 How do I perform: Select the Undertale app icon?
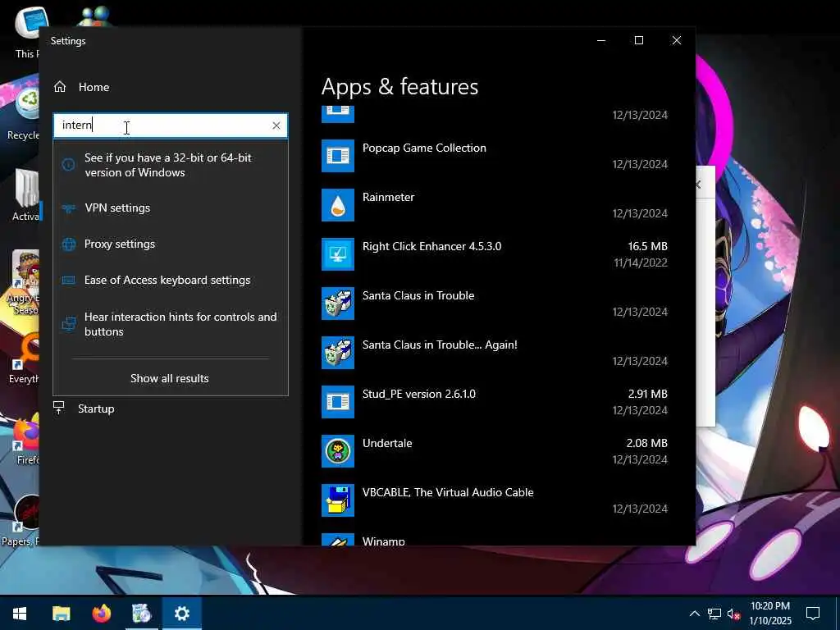(337, 452)
